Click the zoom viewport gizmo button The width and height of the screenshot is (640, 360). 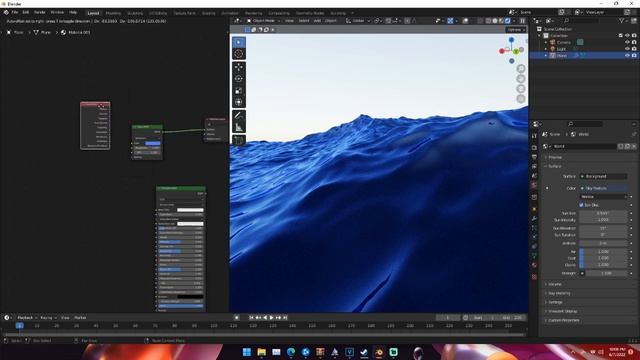point(521,69)
